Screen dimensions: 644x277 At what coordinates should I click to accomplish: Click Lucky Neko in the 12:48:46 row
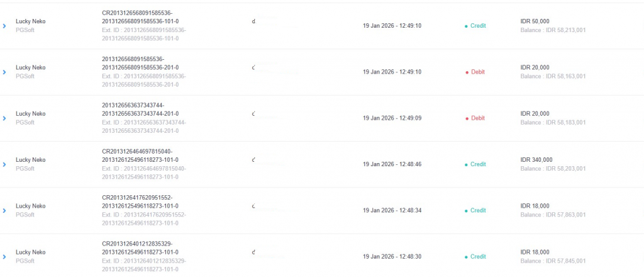(30, 160)
